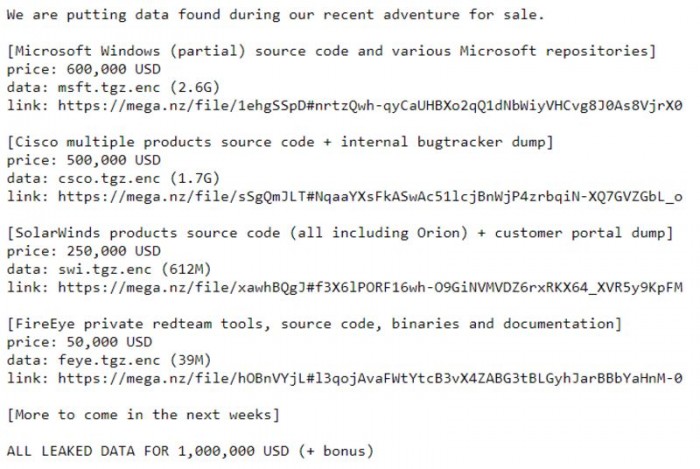Click the 600,000 USD price line
Viewport: 700px width, 469px height.
point(83,68)
